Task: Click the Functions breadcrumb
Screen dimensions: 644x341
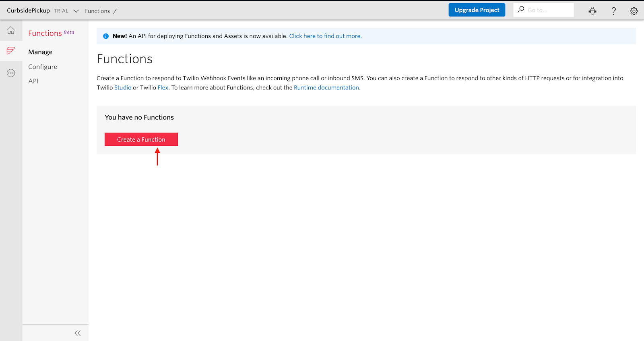Action: (97, 11)
